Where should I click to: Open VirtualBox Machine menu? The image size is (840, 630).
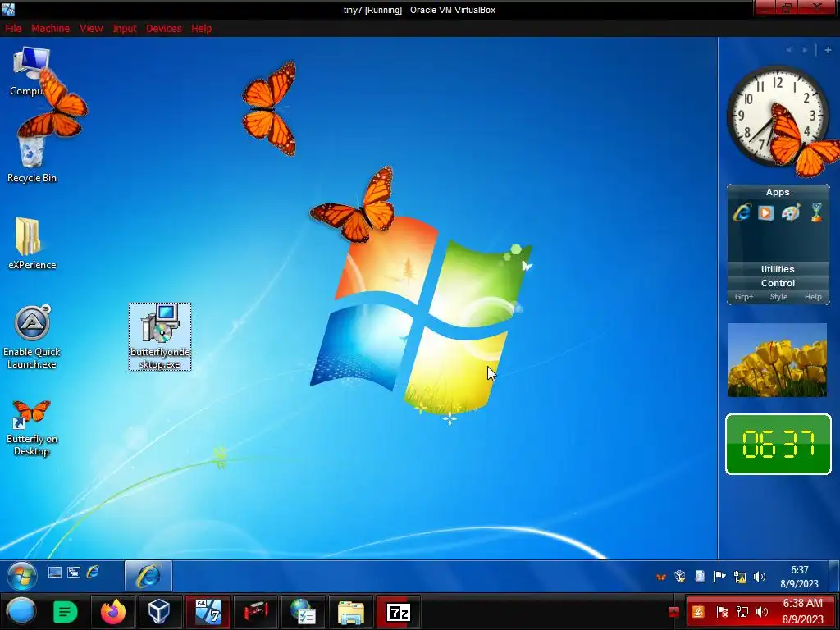click(50, 29)
